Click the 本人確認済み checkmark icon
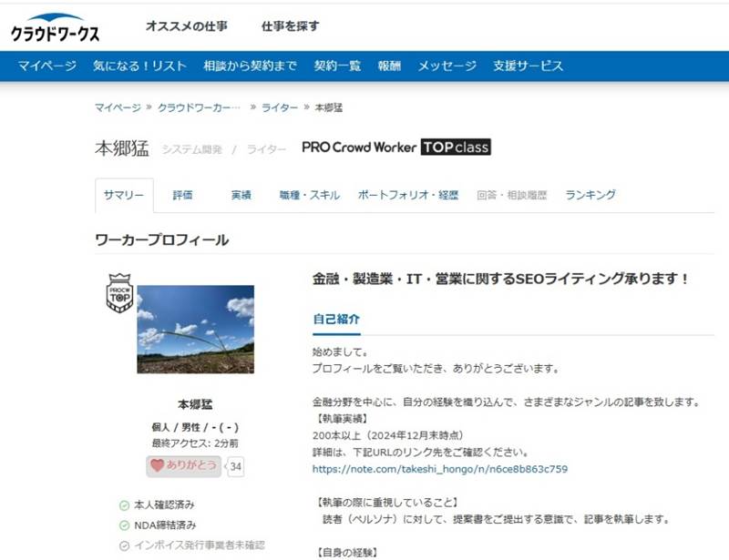Viewport: 729px width, 560px height. (x=124, y=504)
